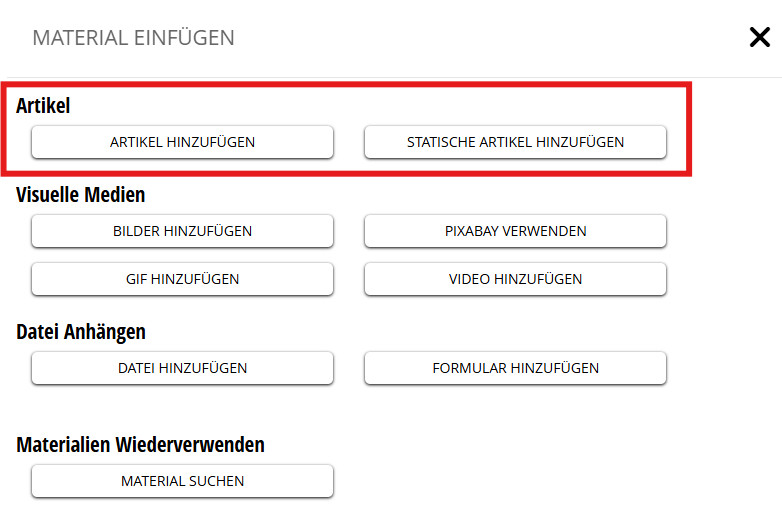Click the Artikel Hinzufügen button
782x528 pixels.
(x=182, y=142)
